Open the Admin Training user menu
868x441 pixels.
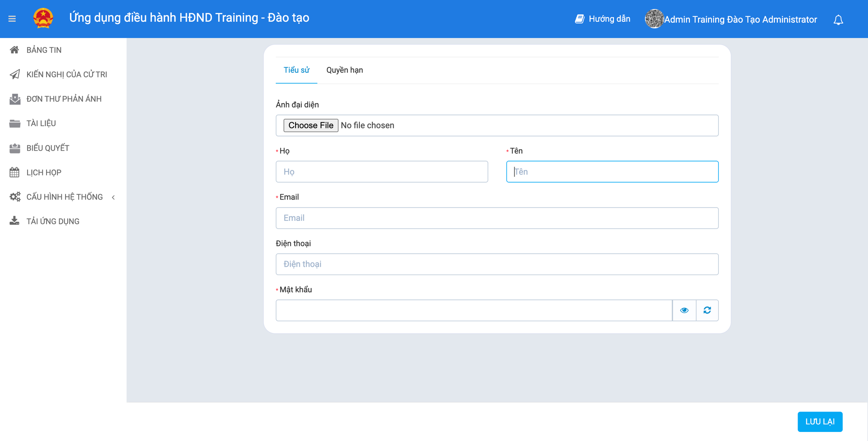click(x=740, y=19)
